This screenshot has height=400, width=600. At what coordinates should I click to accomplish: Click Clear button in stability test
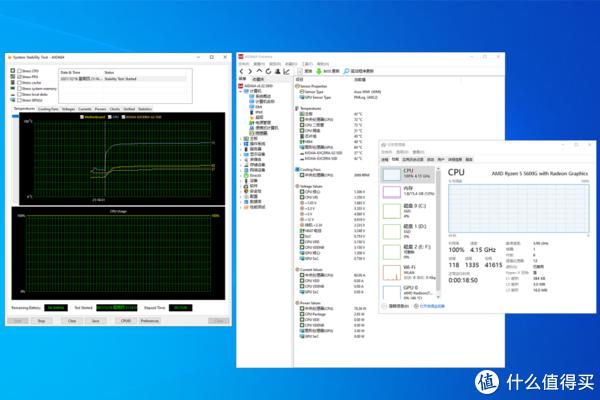(72, 321)
